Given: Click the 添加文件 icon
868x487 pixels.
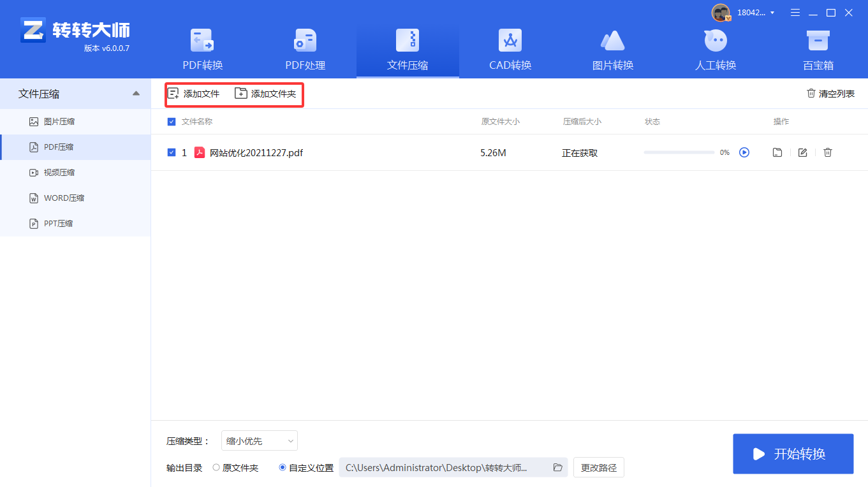Looking at the screenshot, I should point(173,94).
